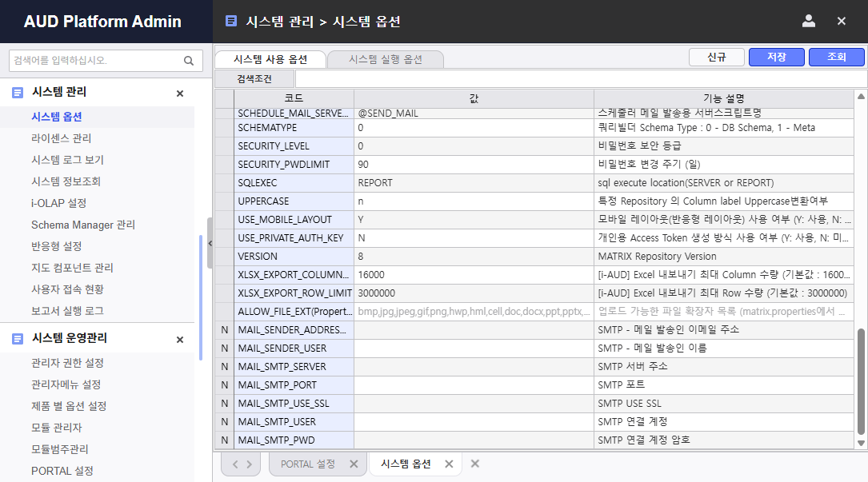
Task: Close the 시스템 옵션 bottom tab
Action: click(x=449, y=464)
